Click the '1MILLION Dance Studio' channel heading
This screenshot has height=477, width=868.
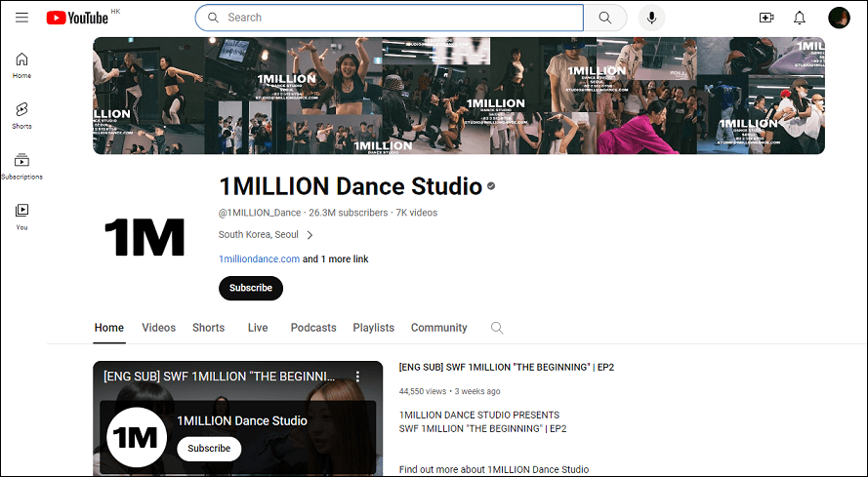(351, 186)
